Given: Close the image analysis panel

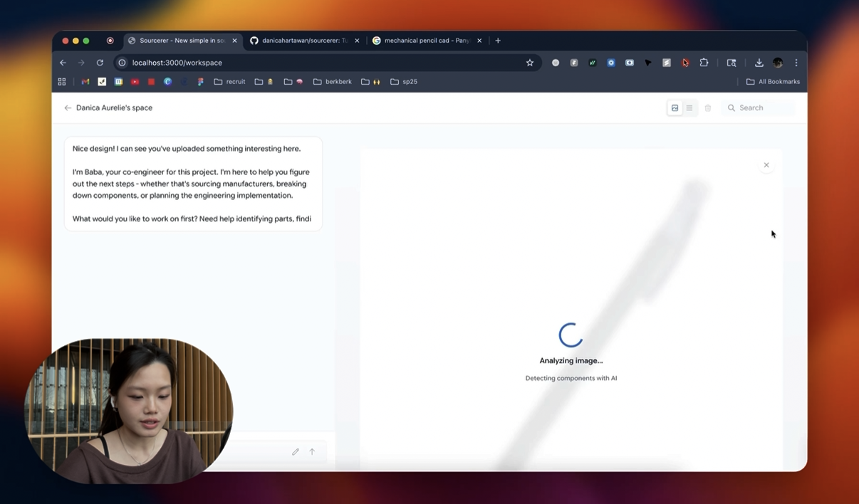Looking at the screenshot, I should [766, 165].
